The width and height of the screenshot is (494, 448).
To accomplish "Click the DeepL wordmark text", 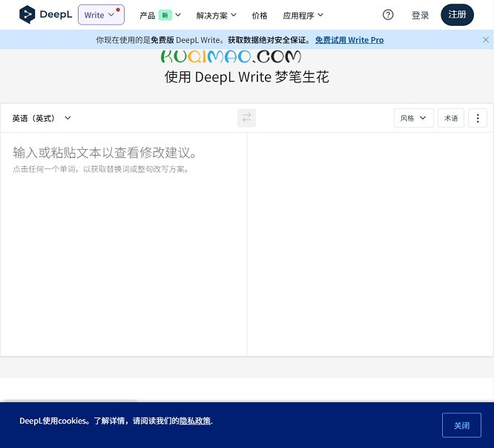I will click(56, 15).
